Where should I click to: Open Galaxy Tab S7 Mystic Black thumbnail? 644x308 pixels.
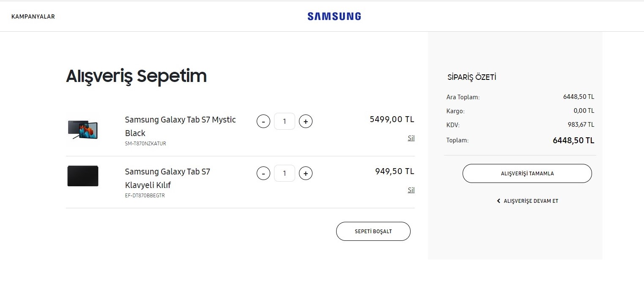(x=83, y=130)
